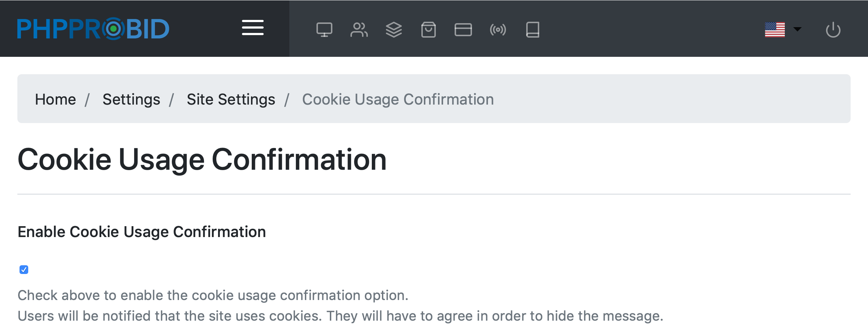Navigate to Settings breadcrumb link

131,99
